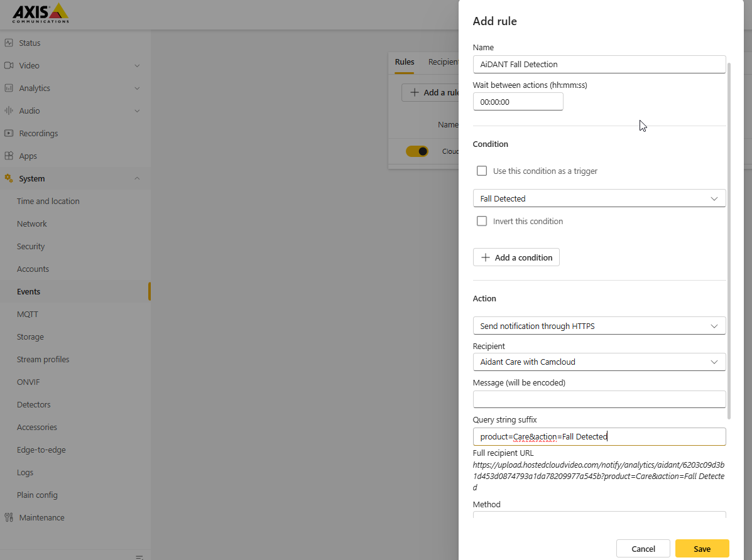Image resolution: width=752 pixels, height=560 pixels.
Task: Click the Status sidebar icon
Action: pyautogui.click(x=9, y=43)
